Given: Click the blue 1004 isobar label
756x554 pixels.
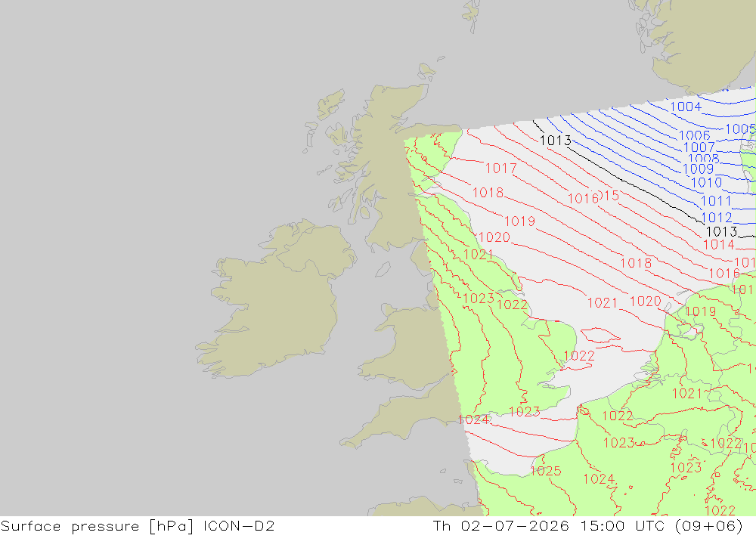Looking at the screenshot, I should click(x=686, y=107).
